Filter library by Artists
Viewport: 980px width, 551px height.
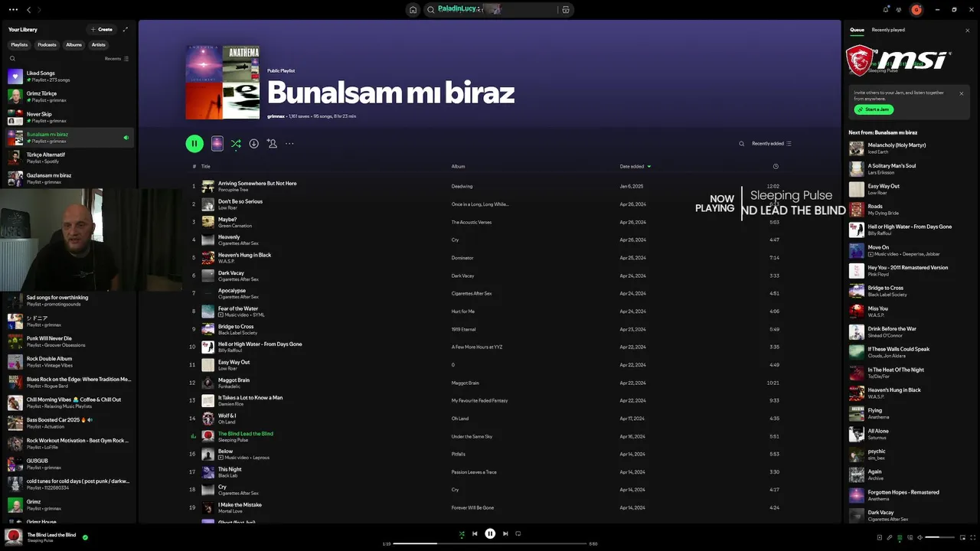click(99, 44)
